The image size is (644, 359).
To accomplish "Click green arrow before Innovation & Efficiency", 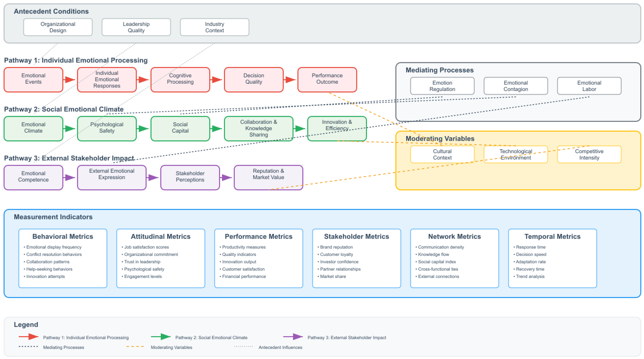I will coord(300,129).
